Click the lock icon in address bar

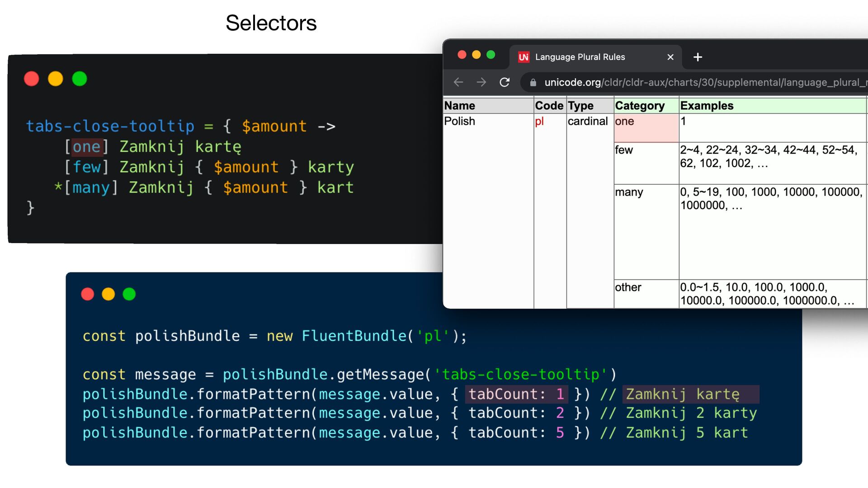click(533, 83)
